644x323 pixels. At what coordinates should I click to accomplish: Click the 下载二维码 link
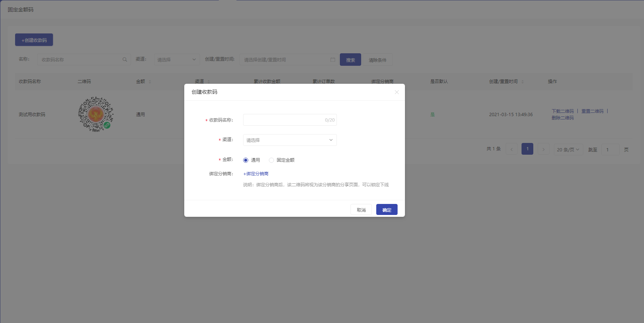point(563,111)
